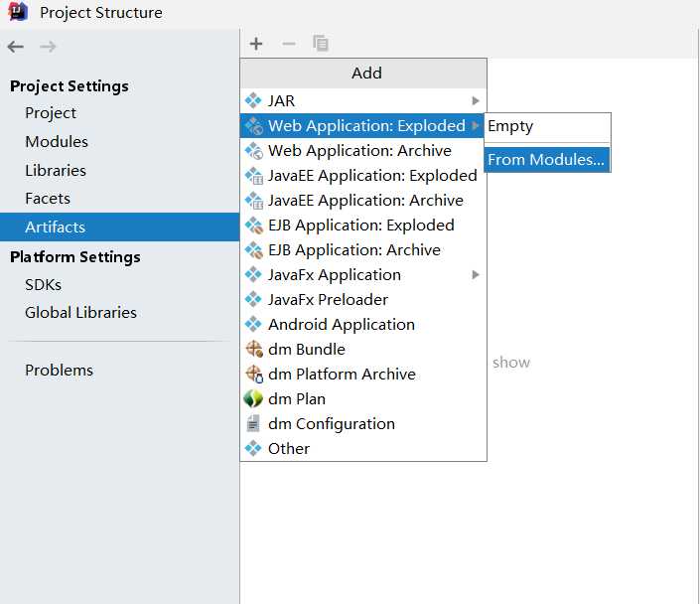Choose Android Application entry
Viewport: 700px width, 604px height.
(x=362, y=324)
